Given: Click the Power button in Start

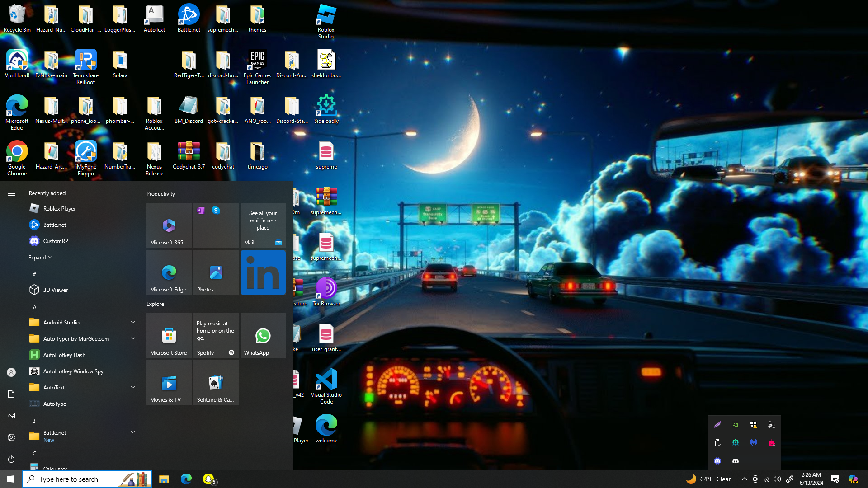Looking at the screenshot, I should coord(11,459).
